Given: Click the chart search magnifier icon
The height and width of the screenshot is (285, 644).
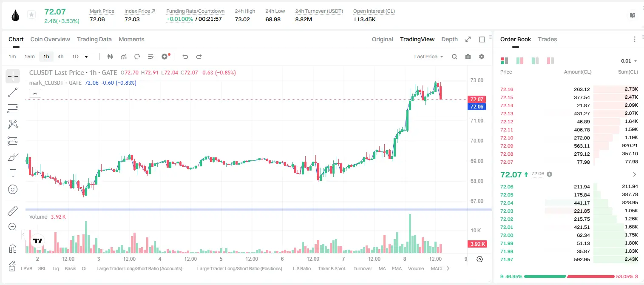Looking at the screenshot, I should 454,57.
